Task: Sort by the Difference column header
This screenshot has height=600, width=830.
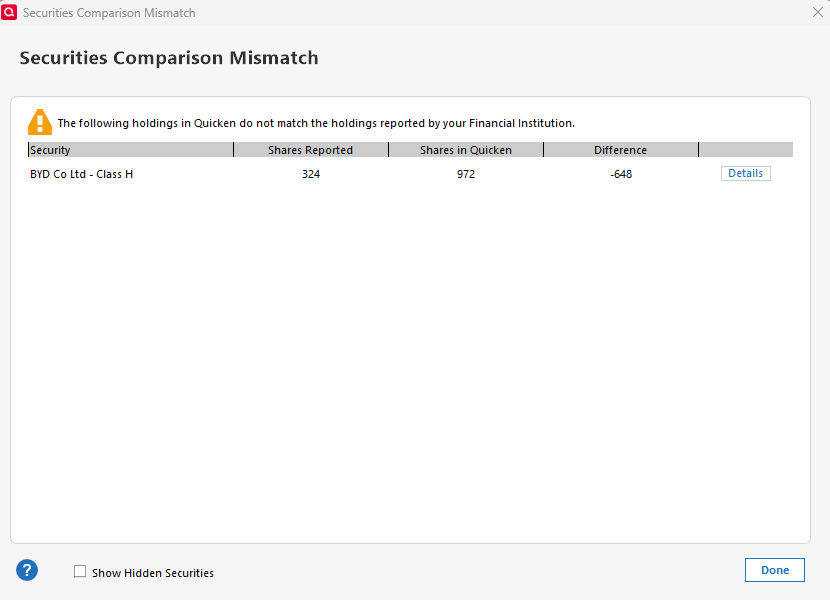Action: [x=621, y=150]
